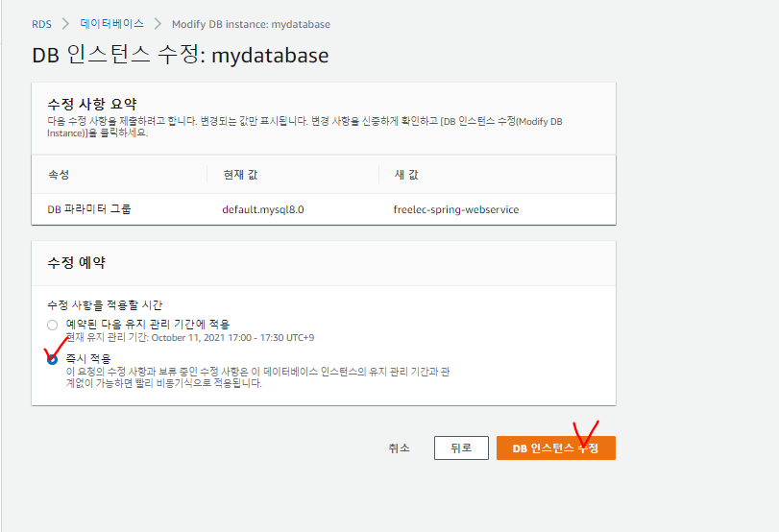Click the 'DB 인스턴스 수정: mydatabase' page title
The width and height of the screenshot is (779, 532).
[181, 55]
